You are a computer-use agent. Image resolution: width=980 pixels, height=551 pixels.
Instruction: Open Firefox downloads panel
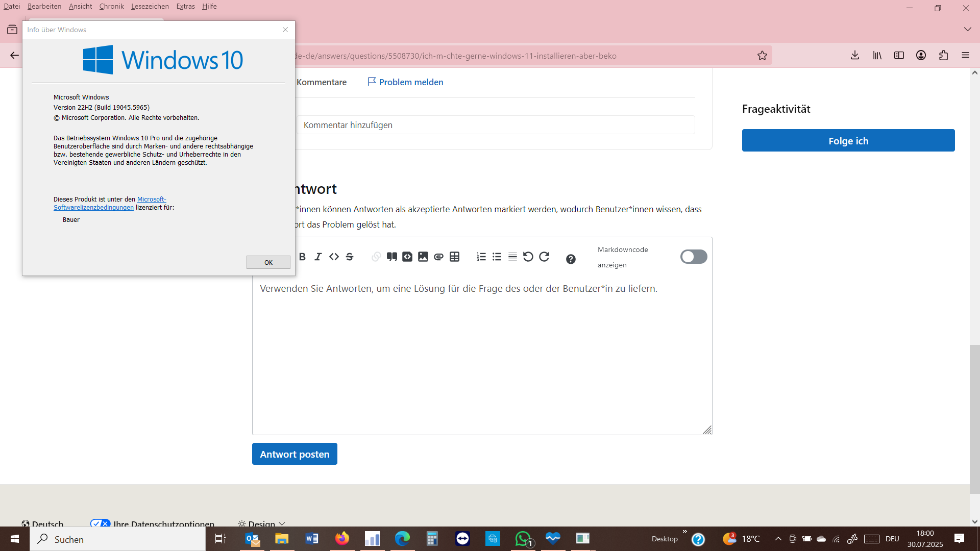pyautogui.click(x=855, y=55)
